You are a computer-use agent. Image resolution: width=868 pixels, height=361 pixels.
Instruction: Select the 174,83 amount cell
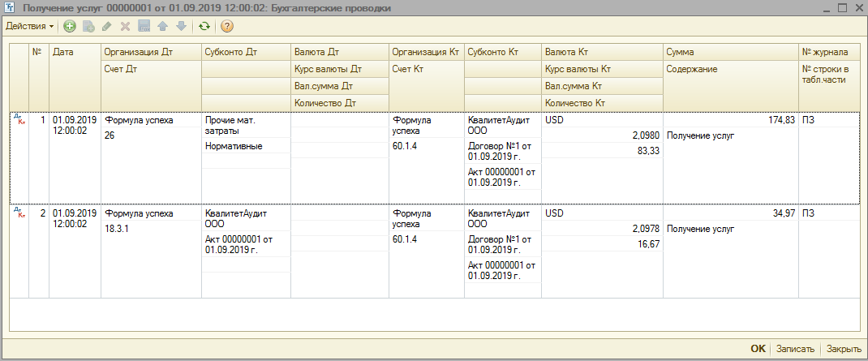tap(730, 120)
